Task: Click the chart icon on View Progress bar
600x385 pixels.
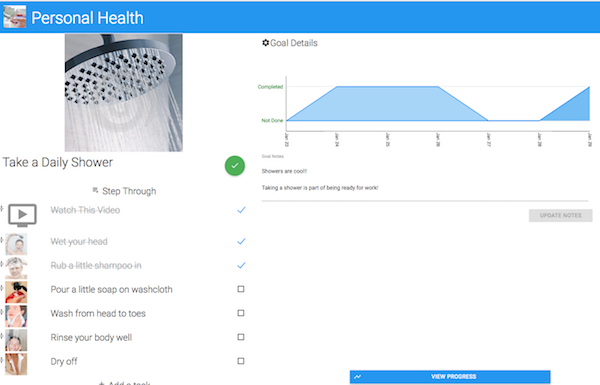Action: pyautogui.click(x=357, y=377)
